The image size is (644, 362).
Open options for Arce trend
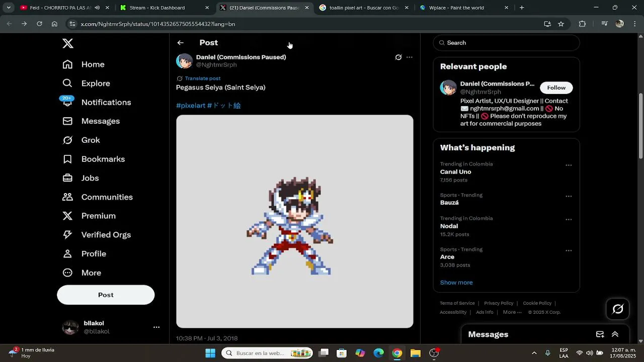569,251
